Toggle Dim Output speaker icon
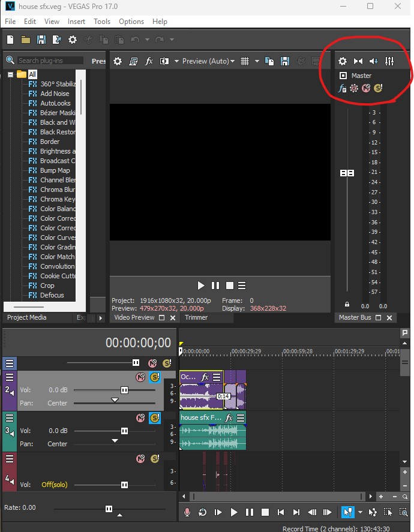414x532 pixels. tap(374, 61)
